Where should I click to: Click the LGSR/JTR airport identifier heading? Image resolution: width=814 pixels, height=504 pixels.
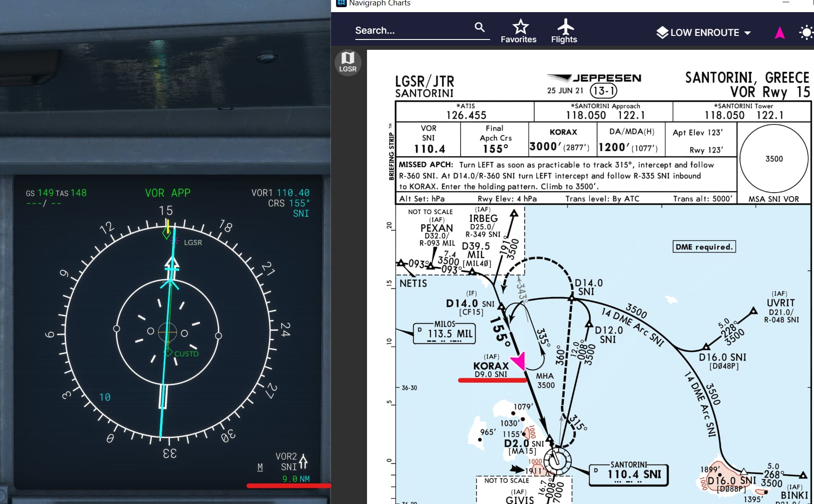[425, 81]
